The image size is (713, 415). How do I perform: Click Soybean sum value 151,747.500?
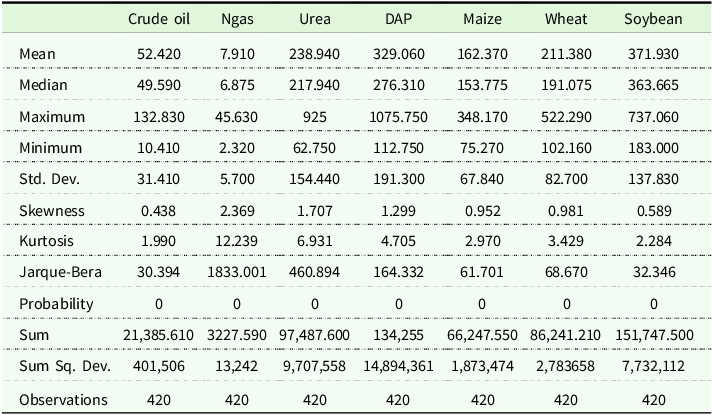point(653,334)
